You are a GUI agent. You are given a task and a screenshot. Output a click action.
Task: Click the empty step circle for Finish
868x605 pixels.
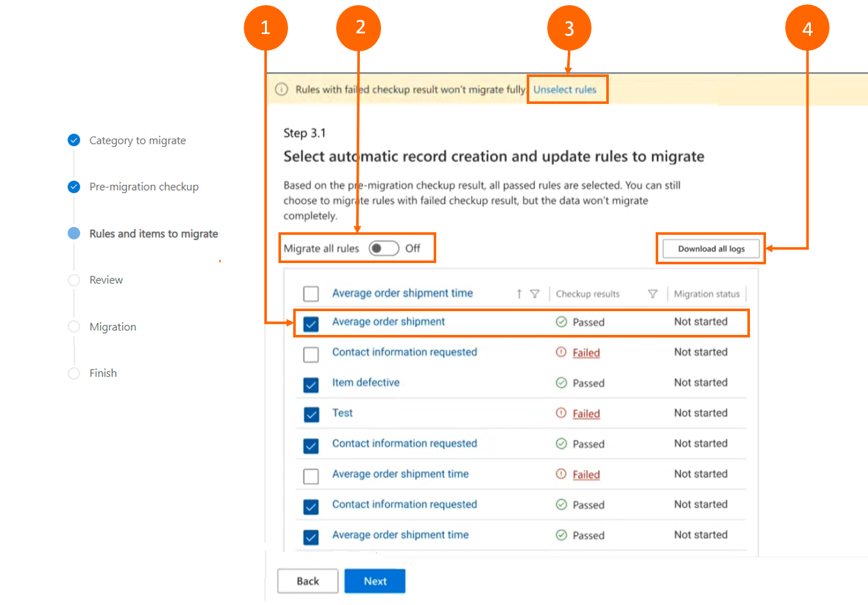point(74,373)
